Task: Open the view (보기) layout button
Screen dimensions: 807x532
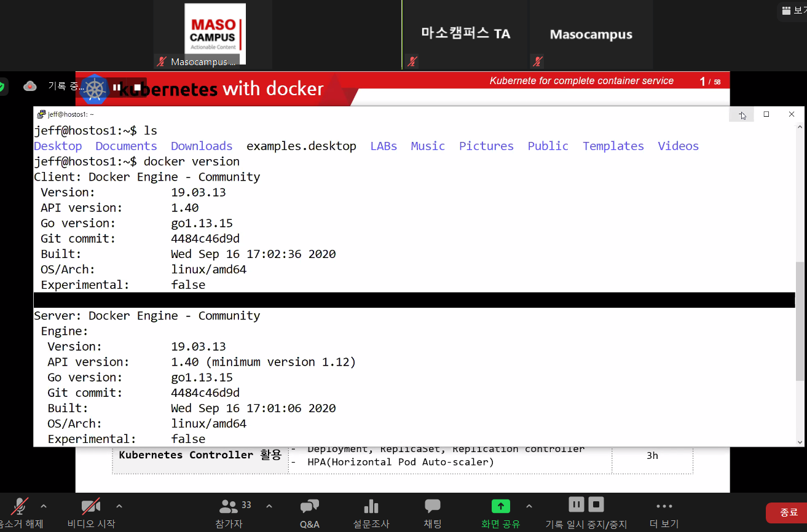Action: (793, 10)
